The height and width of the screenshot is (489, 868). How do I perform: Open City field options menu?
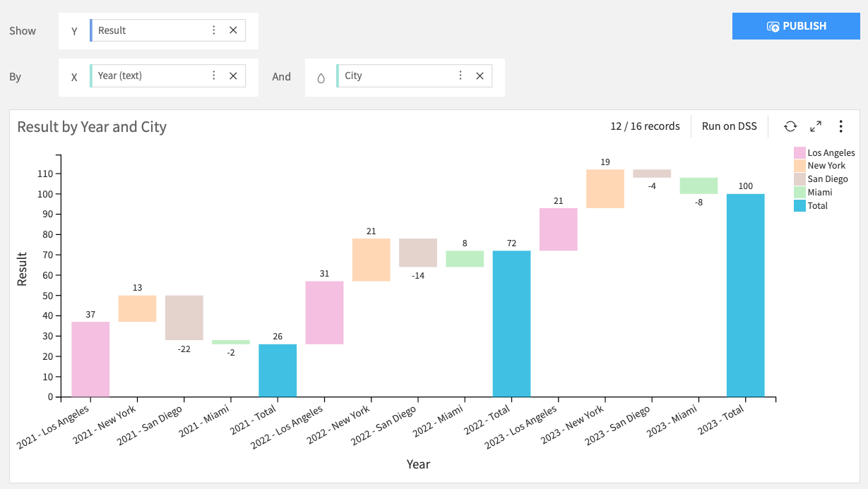pyautogui.click(x=460, y=76)
